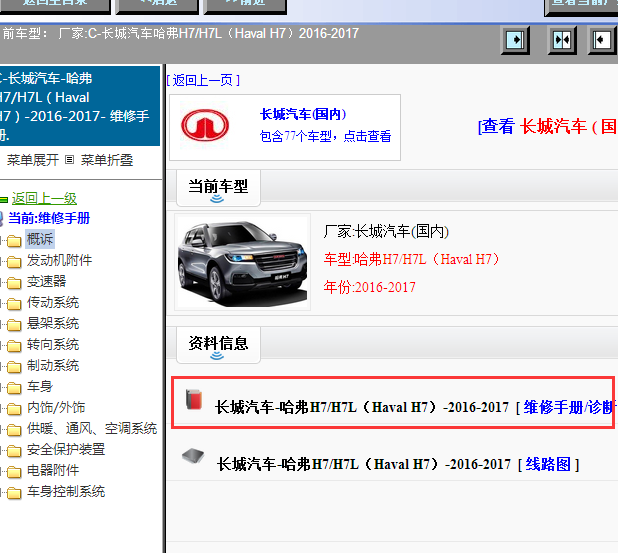
Task: Select 电器附件 in the tree
Action: [53, 470]
